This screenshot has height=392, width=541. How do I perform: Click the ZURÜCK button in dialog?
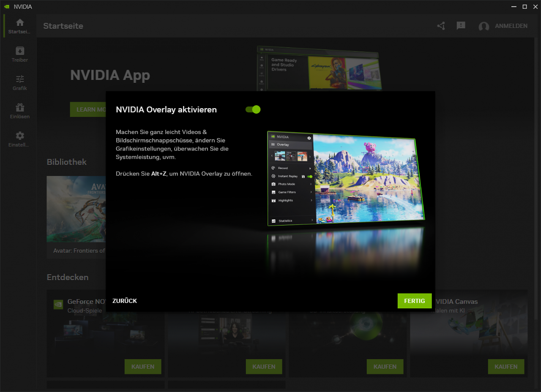point(125,301)
